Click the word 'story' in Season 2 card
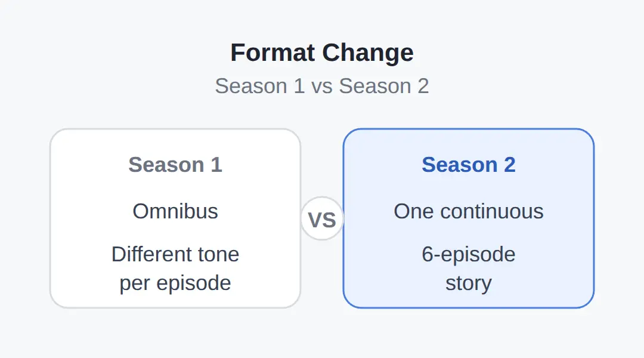 (469, 283)
